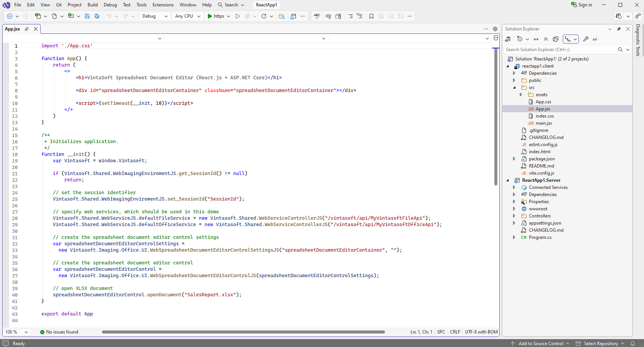Open the Build menu

[92, 5]
